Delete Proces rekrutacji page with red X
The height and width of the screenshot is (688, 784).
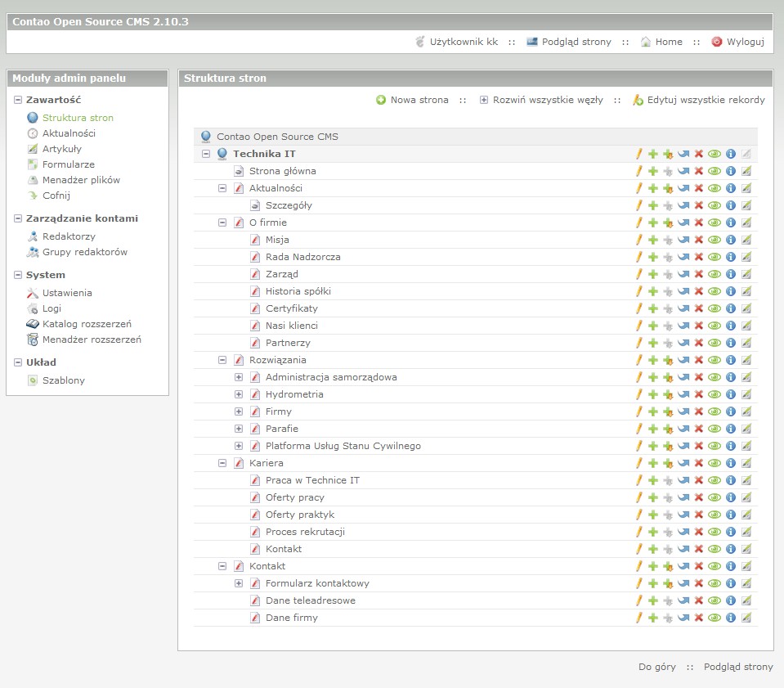(x=699, y=532)
